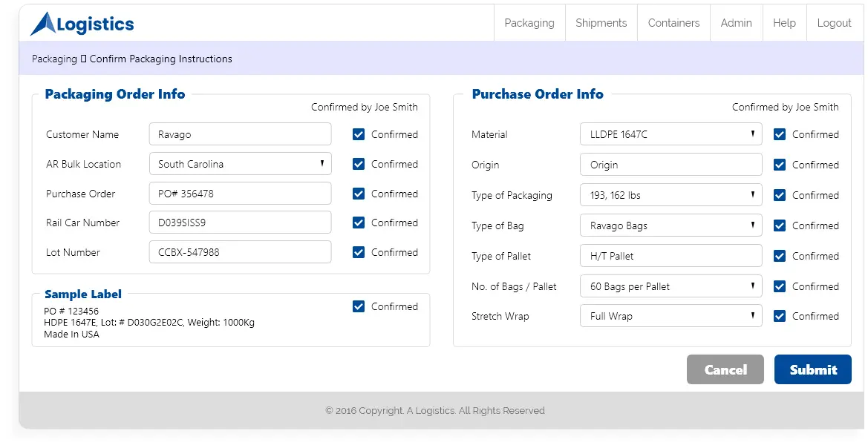Uncheck Confirmed for Stretch Wrap
The width and height of the screenshot is (868, 448).
780,317
